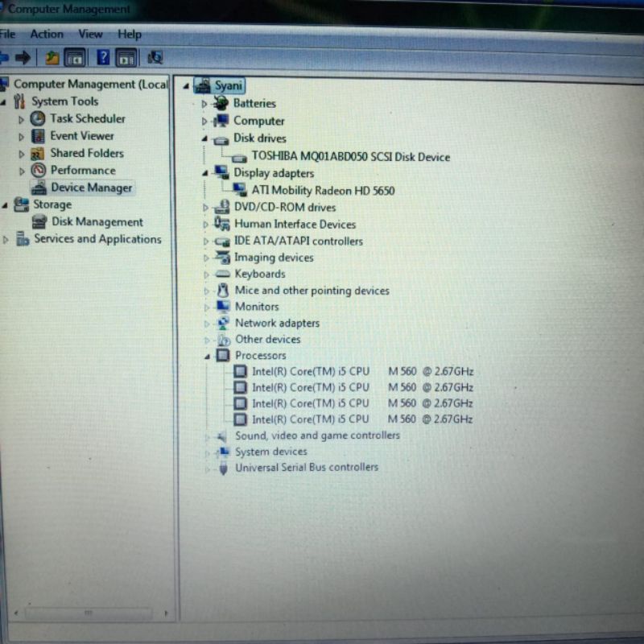Click the ATI Mobility Radeon HD 5650 icon
The width and height of the screenshot is (644, 644).
pos(239,190)
